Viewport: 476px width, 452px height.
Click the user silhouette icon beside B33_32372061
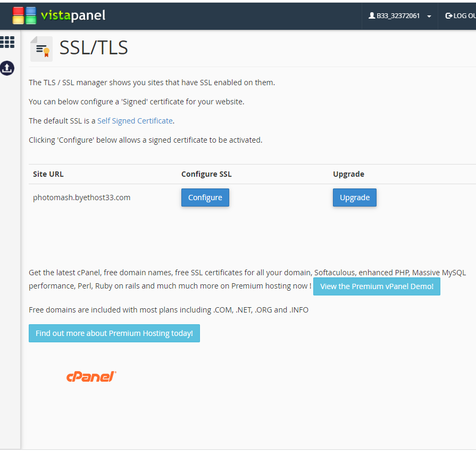click(x=372, y=15)
